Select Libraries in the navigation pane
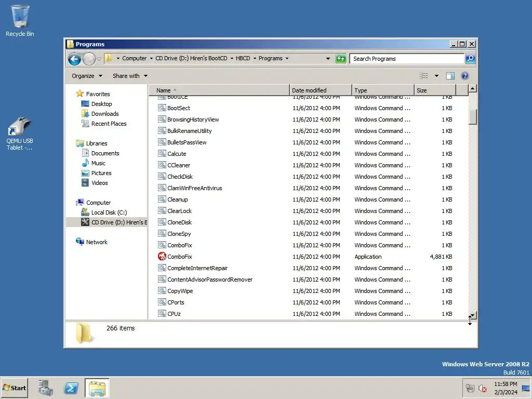The height and width of the screenshot is (399, 532). tap(96, 143)
